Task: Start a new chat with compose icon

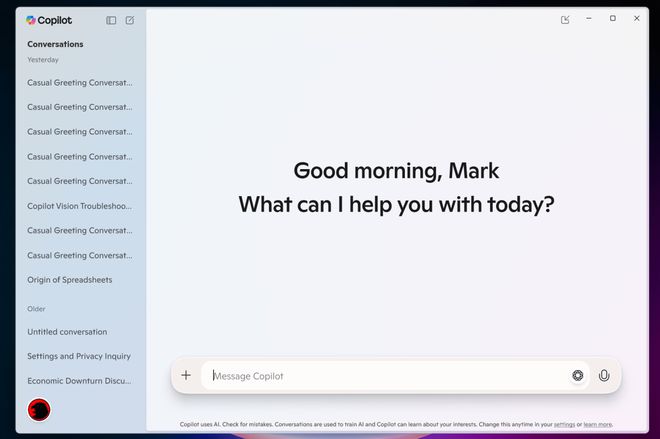Action: [130, 20]
